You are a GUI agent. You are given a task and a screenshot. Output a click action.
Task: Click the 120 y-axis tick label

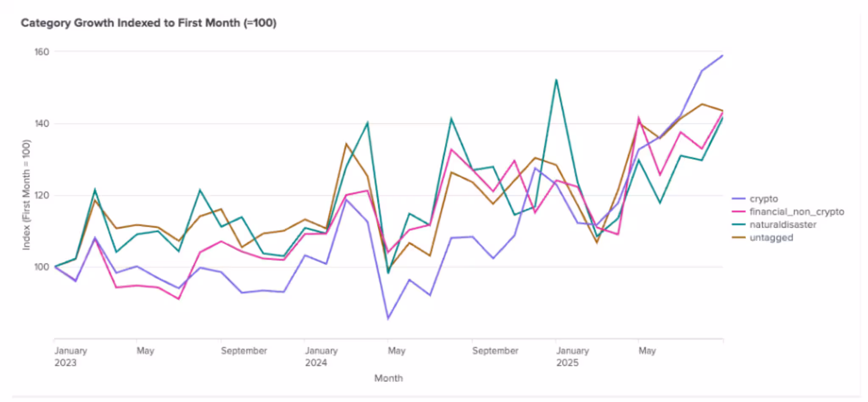pos(42,195)
